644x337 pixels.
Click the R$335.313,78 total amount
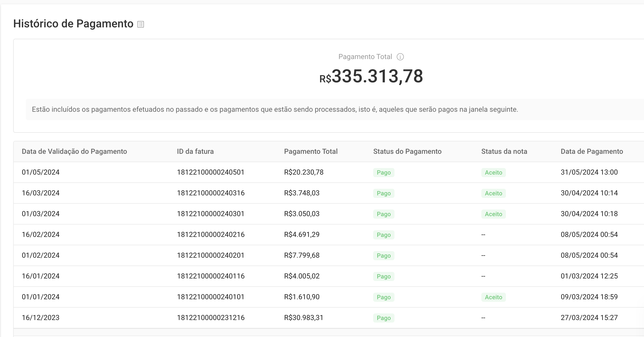[371, 76]
